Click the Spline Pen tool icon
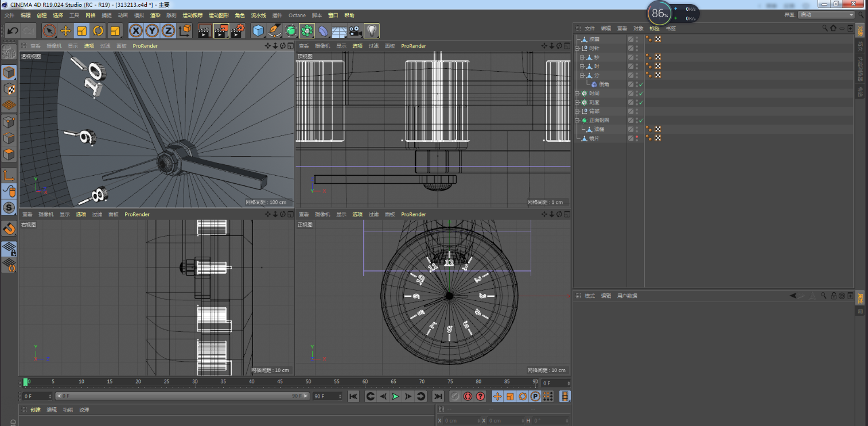Image resolution: width=868 pixels, height=426 pixels. 275,30
